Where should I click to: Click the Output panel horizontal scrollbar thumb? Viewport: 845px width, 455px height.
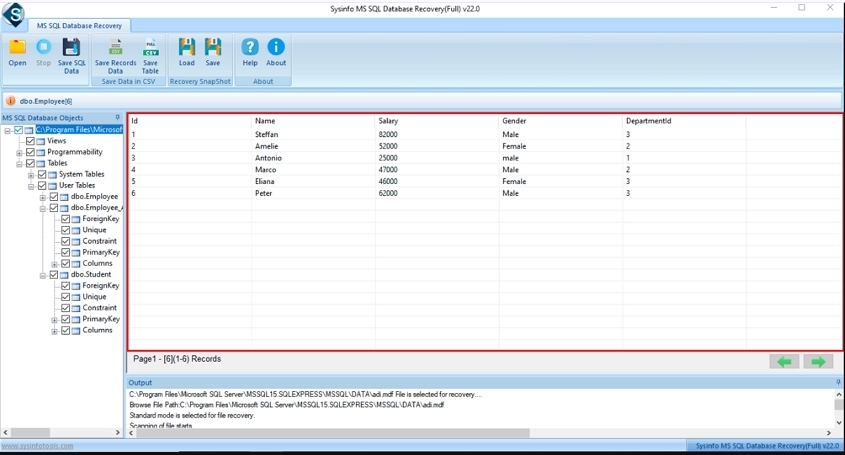[333, 433]
